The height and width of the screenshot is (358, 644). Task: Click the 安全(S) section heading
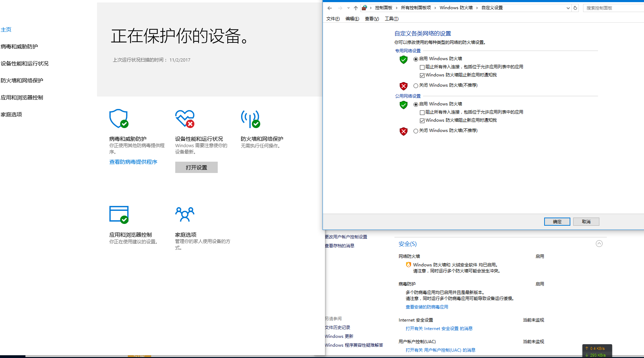pos(408,244)
